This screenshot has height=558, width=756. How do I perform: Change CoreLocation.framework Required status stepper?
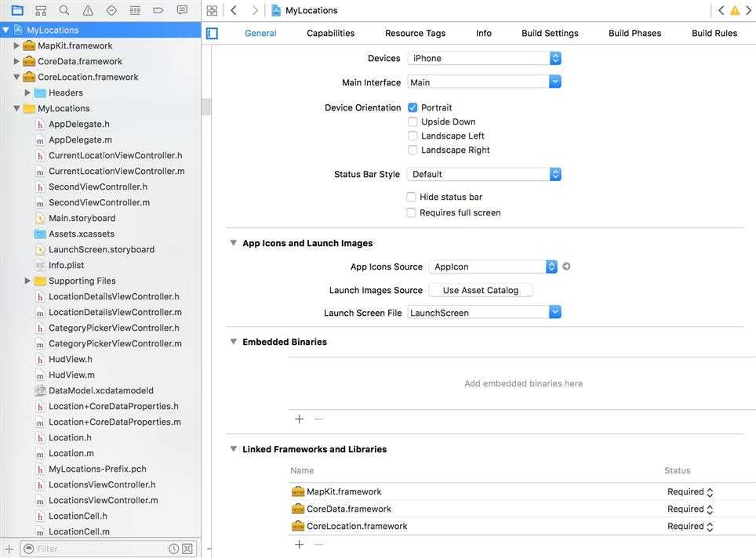[x=710, y=527]
